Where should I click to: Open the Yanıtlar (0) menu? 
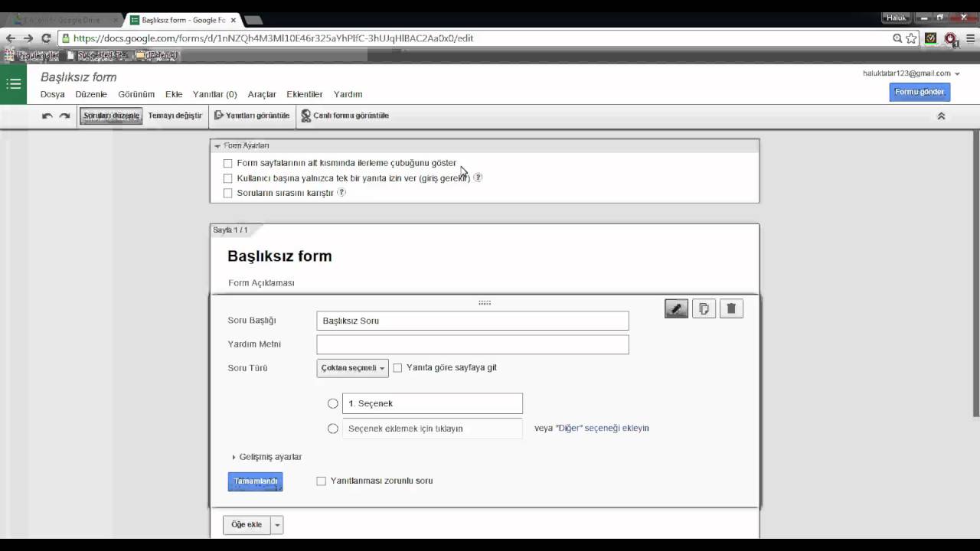click(x=215, y=94)
